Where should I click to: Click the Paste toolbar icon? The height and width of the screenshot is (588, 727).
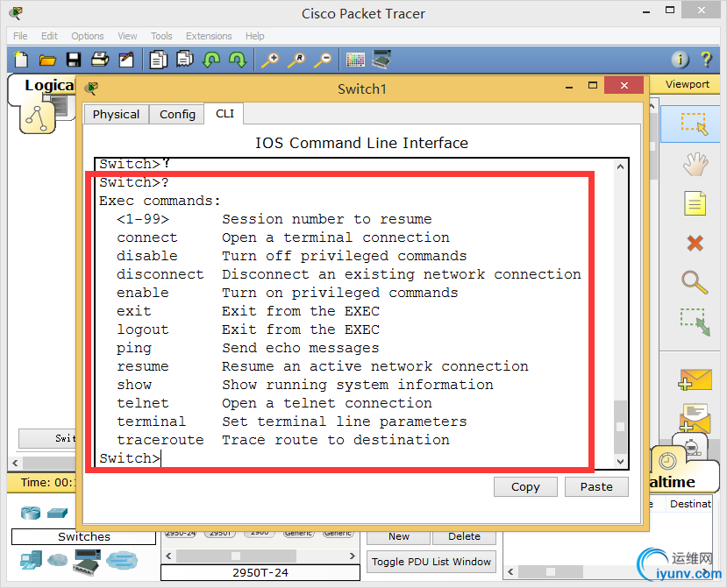pyautogui.click(x=185, y=60)
